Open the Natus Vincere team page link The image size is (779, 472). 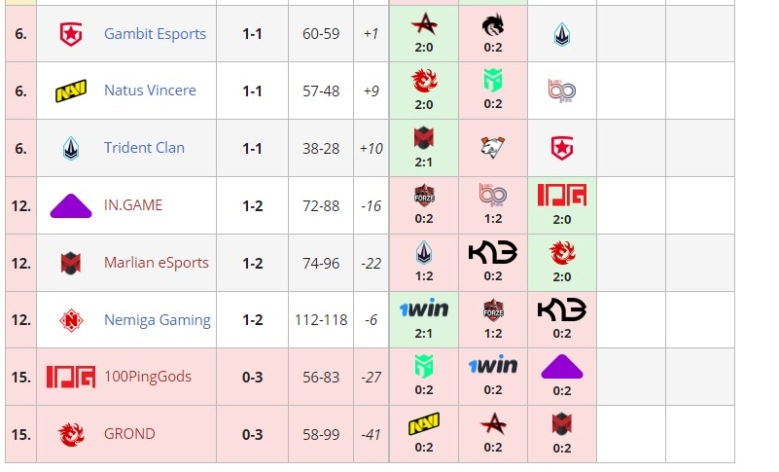coord(150,91)
